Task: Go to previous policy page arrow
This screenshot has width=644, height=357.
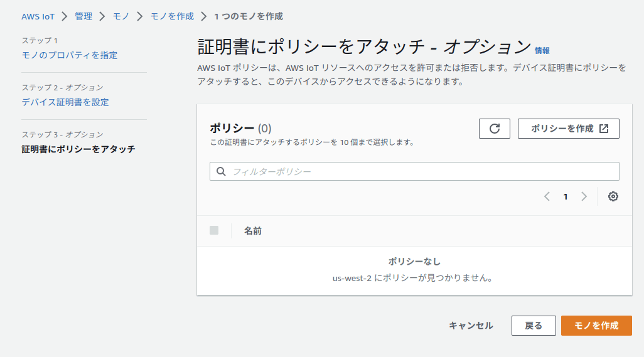Action: pyautogui.click(x=547, y=196)
